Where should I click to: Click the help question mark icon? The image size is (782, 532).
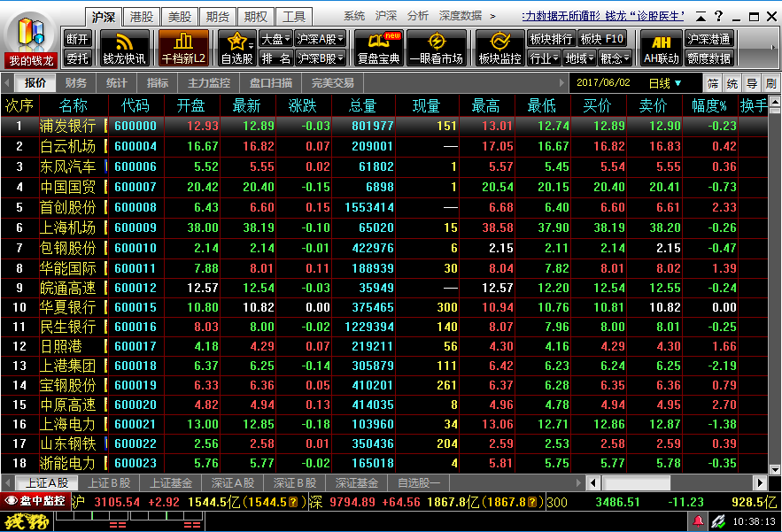(718, 16)
